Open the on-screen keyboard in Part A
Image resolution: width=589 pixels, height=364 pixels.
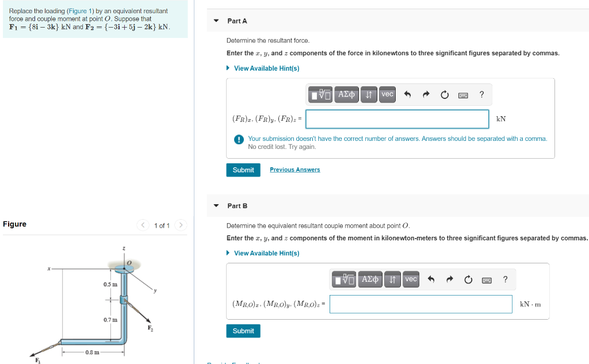[463, 94]
